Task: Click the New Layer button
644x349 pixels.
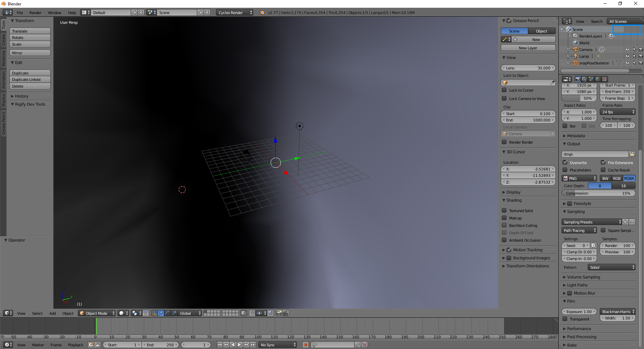Action: tap(528, 48)
